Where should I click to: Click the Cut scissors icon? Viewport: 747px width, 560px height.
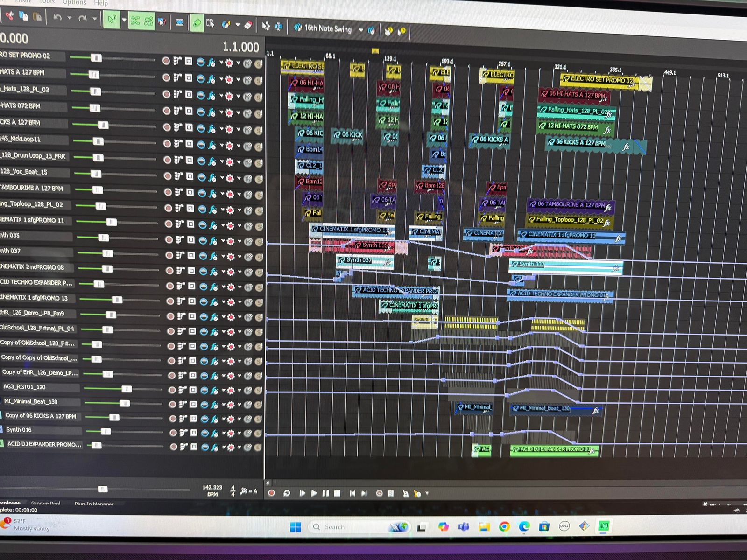tap(9, 16)
